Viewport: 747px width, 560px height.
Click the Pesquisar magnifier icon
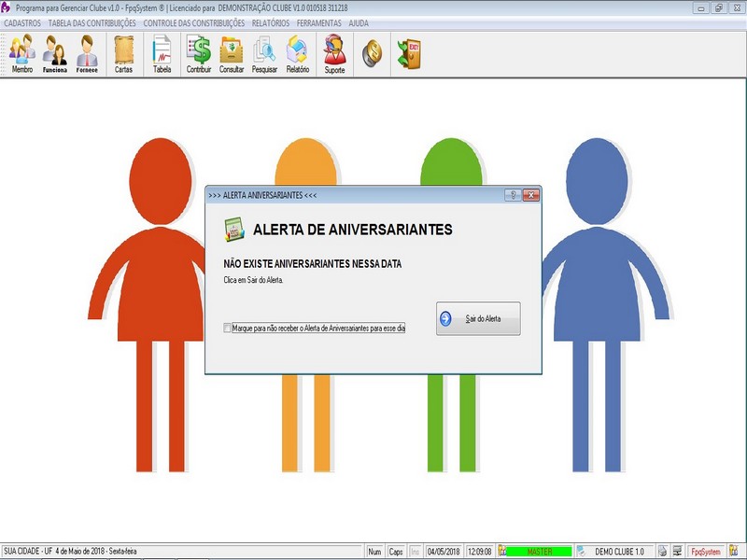tap(264, 54)
